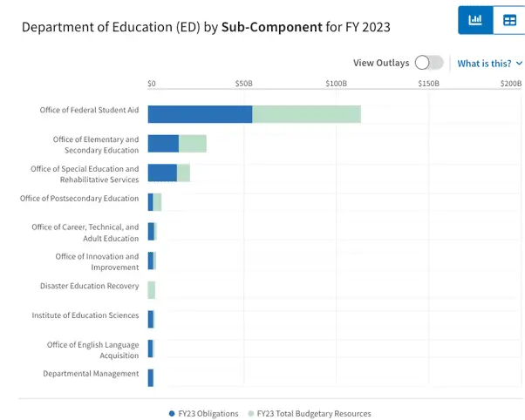Image resolution: width=525 pixels, height=420 pixels.
Task: Switch to table view icon
Action: point(508,20)
